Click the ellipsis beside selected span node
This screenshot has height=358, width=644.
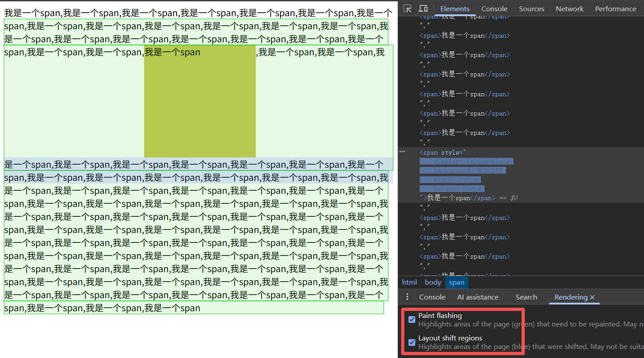402,152
